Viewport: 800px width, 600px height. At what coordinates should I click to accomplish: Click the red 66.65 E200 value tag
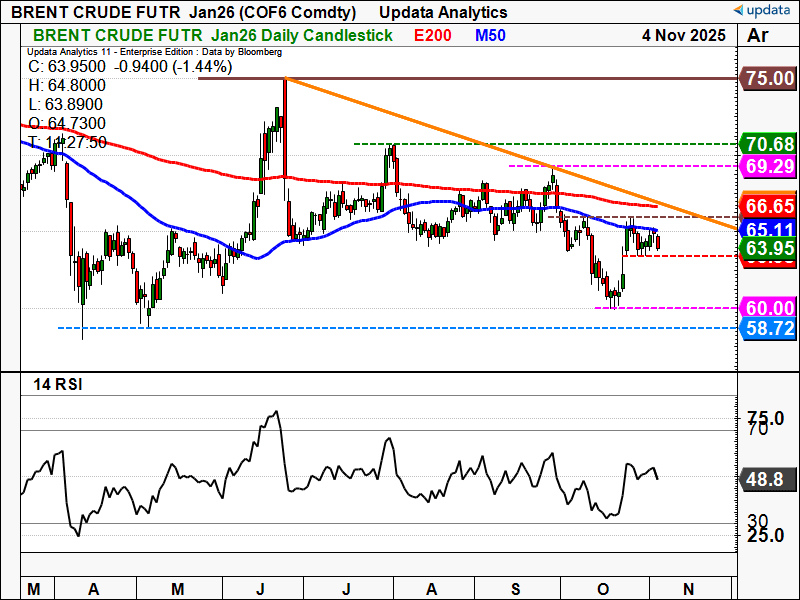[767, 206]
